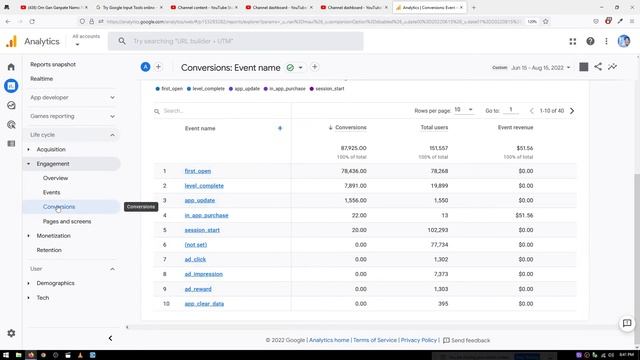Screen dimensions: 640x360
Task: Open the Explore icon in left rail
Action: point(11,105)
